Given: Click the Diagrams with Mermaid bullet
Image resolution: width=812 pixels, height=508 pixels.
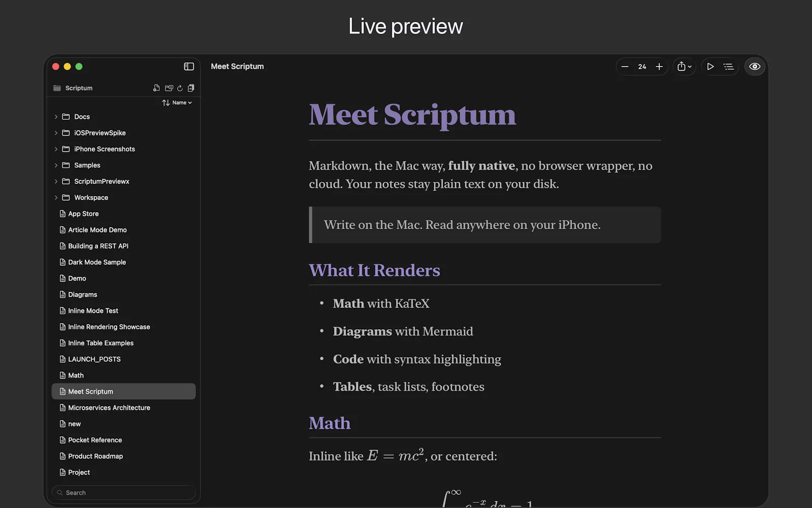Looking at the screenshot, I should pos(403,331).
